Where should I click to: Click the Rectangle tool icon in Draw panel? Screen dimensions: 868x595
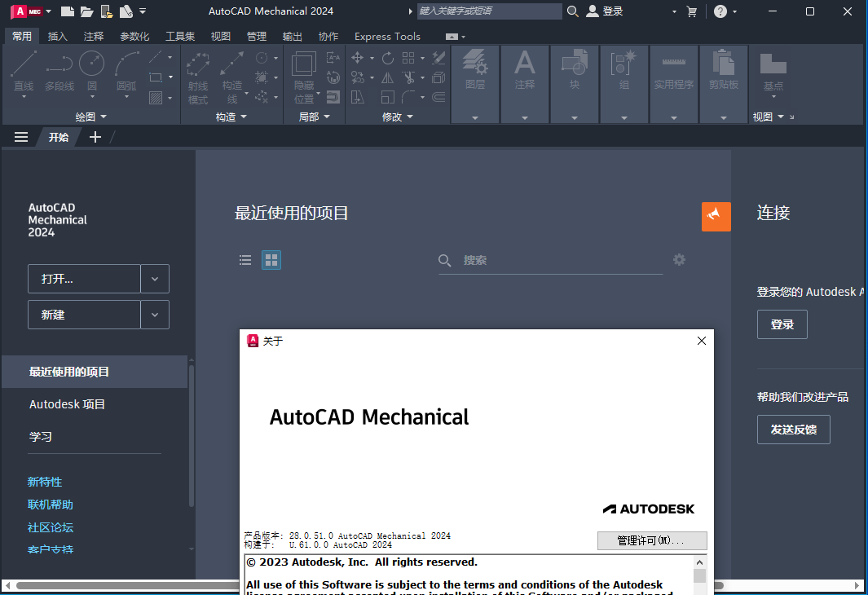click(x=156, y=77)
